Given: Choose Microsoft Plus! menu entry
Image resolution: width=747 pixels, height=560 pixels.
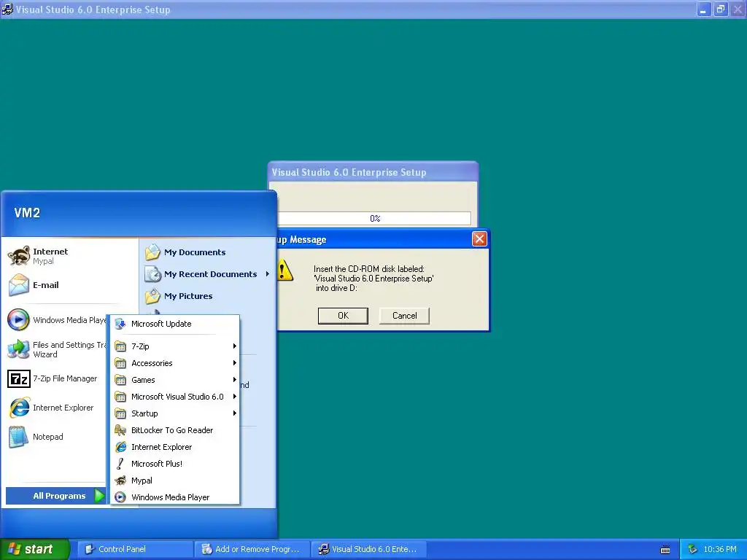Looking at the screenshot, I should coord(175,464).
